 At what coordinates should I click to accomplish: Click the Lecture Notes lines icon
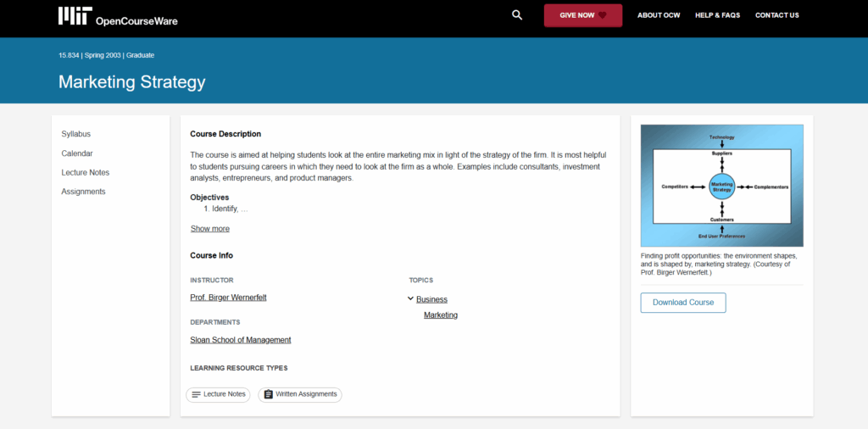point(196,395)
